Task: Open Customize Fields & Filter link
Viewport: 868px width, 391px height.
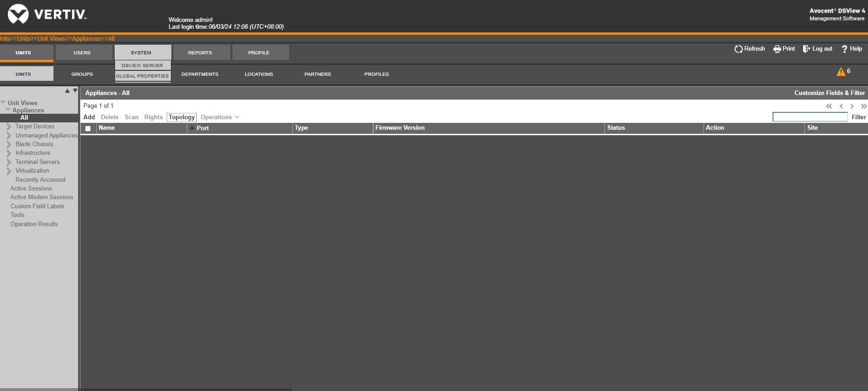Action: coord(830,93)
